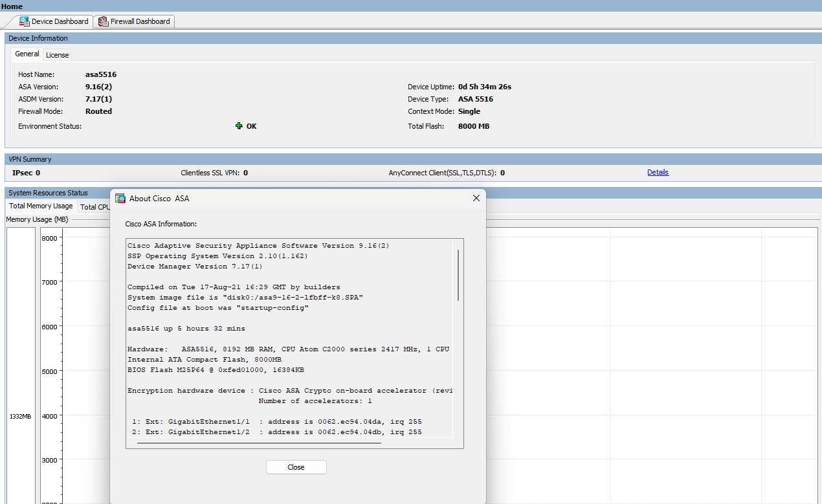Click the ASA Version value 9.16(2)
Screen dimensions: 822x504
pyautogui.click(x=99, y=87)
